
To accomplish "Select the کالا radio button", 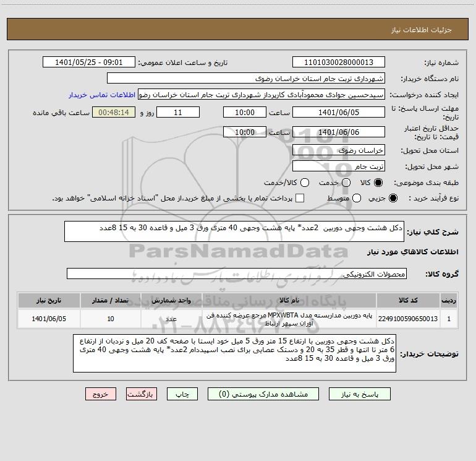I will (x=378, y=183).
